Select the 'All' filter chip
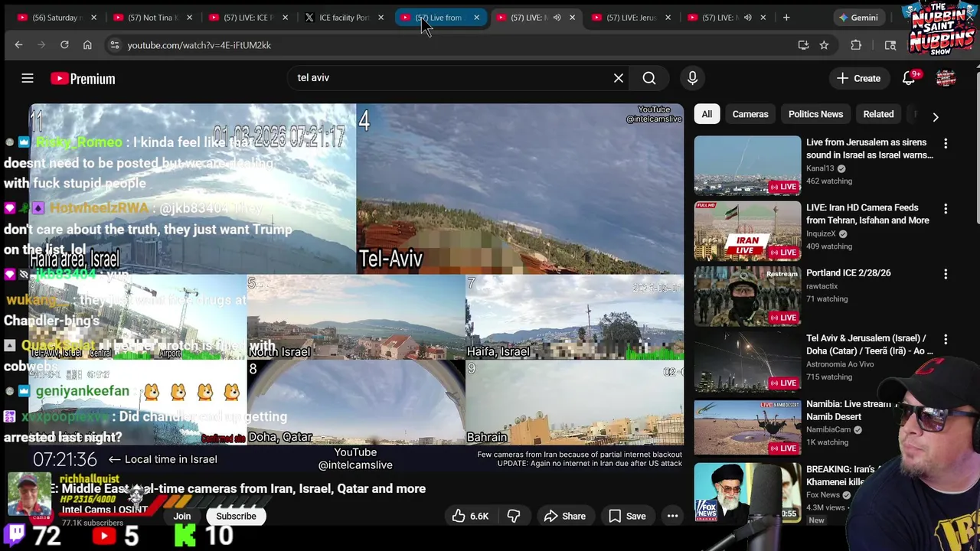Screen dimensions: 980x551 pyautogui.click(x=707, y=114)
